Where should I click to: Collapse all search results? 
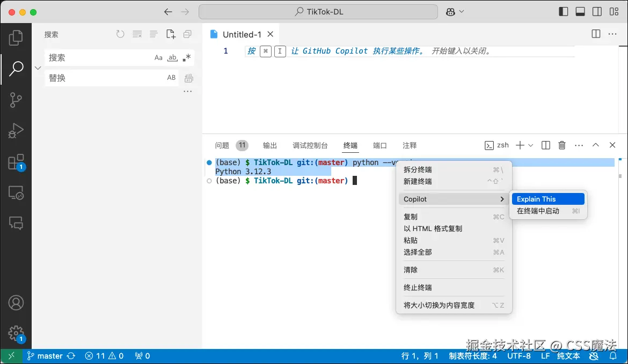click(x=187, y=34)
